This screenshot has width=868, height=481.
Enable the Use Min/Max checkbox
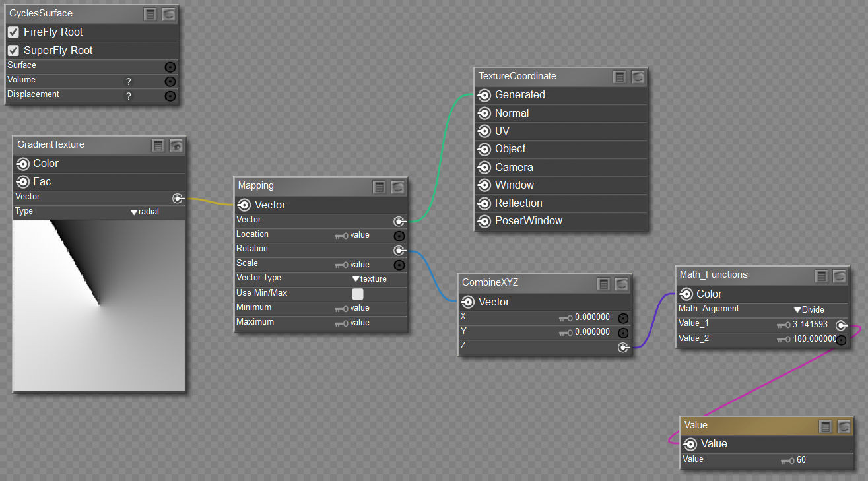358,294
